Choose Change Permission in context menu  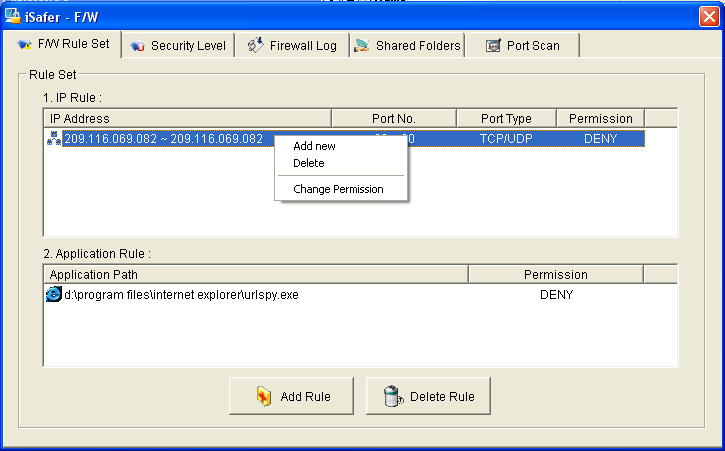pyautogui.click(x=338, y=189)
